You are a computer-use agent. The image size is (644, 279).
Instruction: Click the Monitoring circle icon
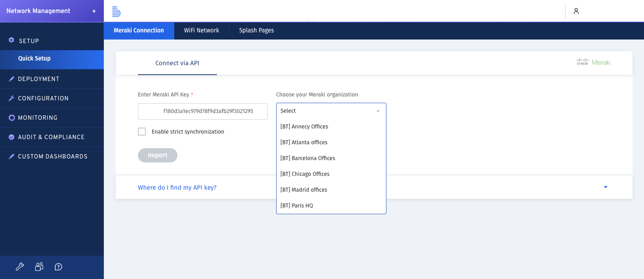pos(11,118)
